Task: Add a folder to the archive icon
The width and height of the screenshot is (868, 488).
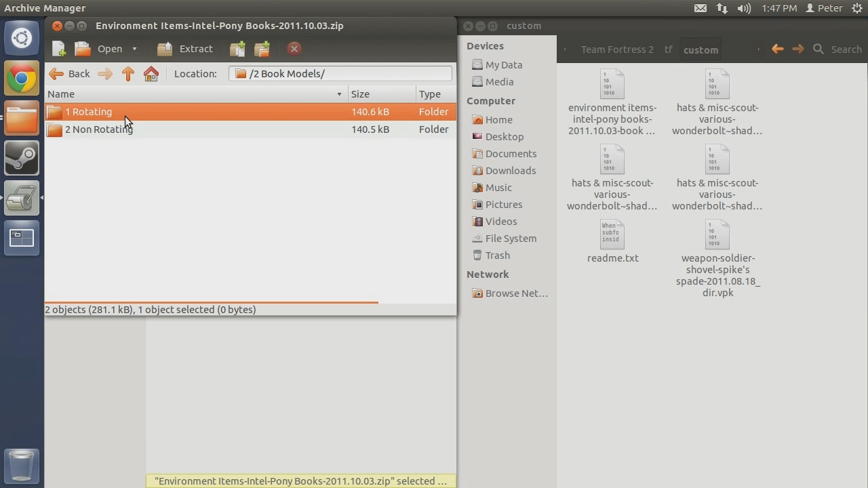Action: click(262, 49)
